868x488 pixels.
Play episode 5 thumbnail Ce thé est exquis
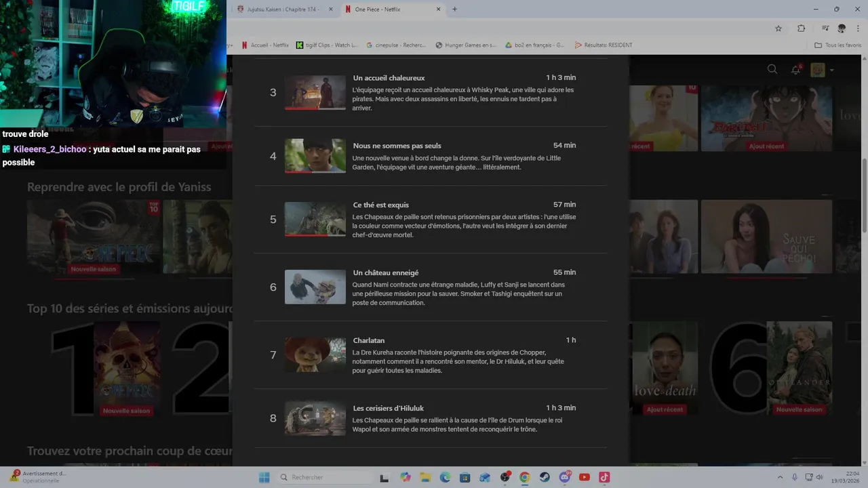pyautogui.click(x=315, y=219)
